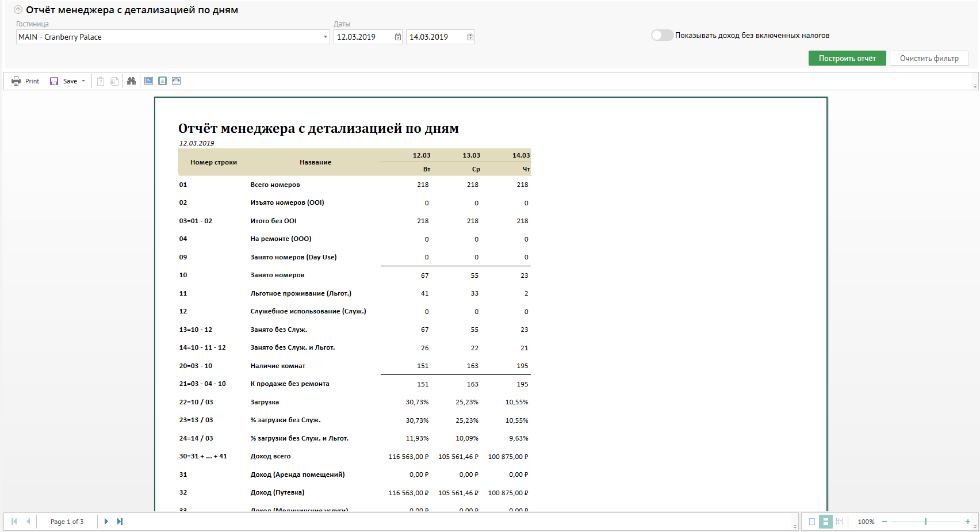Image resolution: width=980 pixels, height=532 pixels.
Task: Open the Save format dropdown arrow
Action: tap(83, 81)
